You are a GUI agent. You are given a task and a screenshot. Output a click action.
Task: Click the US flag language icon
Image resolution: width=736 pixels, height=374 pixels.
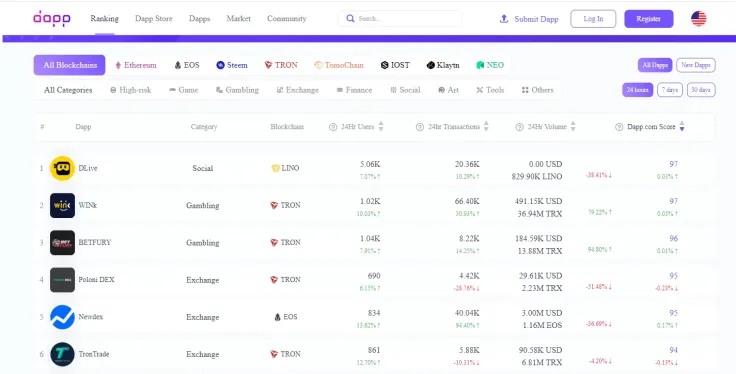point(698,19)
